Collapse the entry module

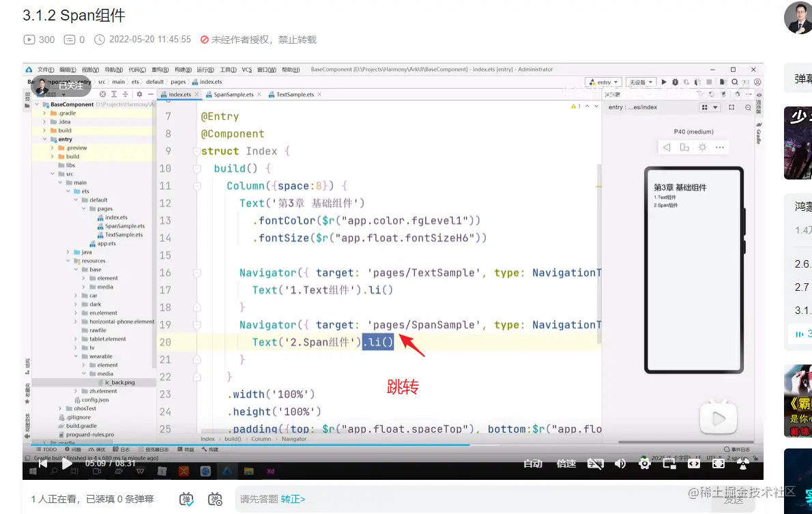[x=44, y=139]
